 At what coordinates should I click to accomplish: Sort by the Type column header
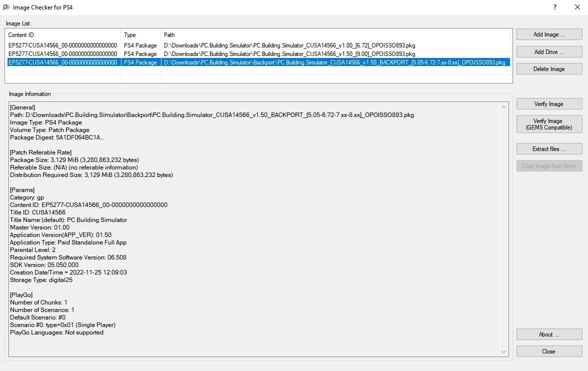tap(141, 35)
